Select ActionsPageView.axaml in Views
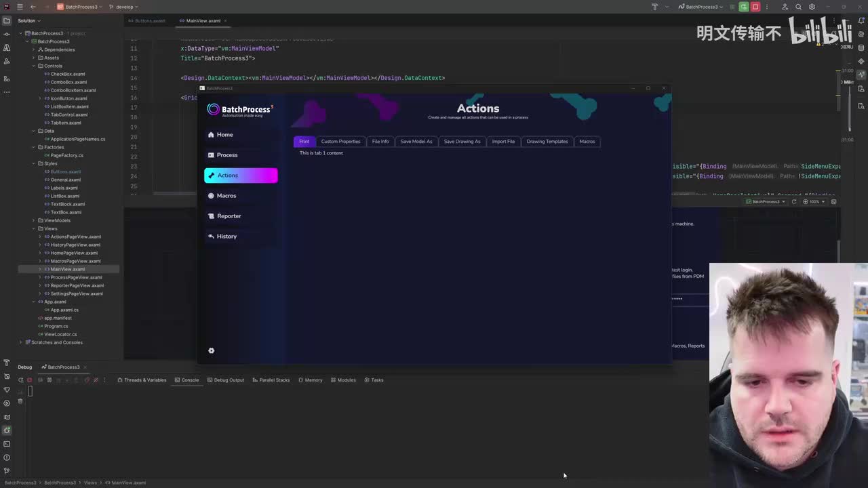 click(x=75, y=237)
